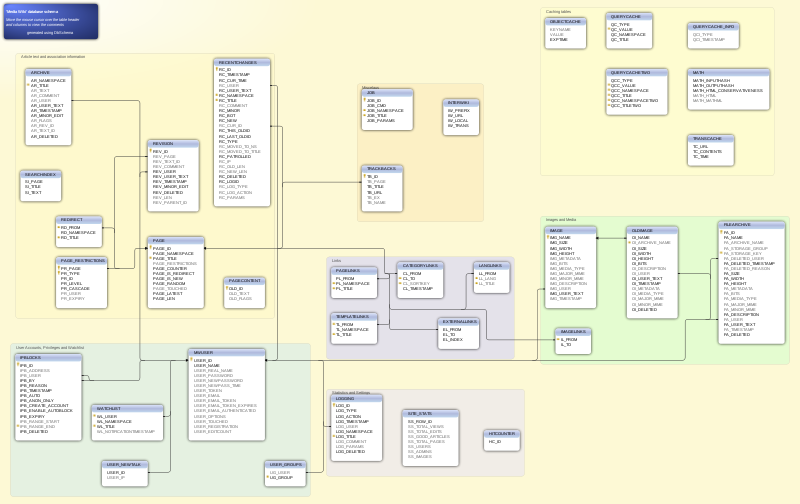This screenshot has height=504, width=800.
Task: Click the EXTERNALLINKS table header
Action: pos(459,322)
